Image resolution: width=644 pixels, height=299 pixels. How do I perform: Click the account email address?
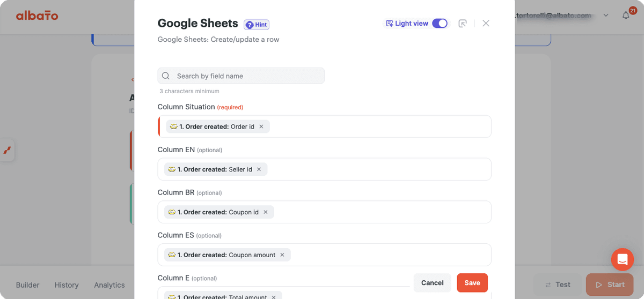[553, 16]
